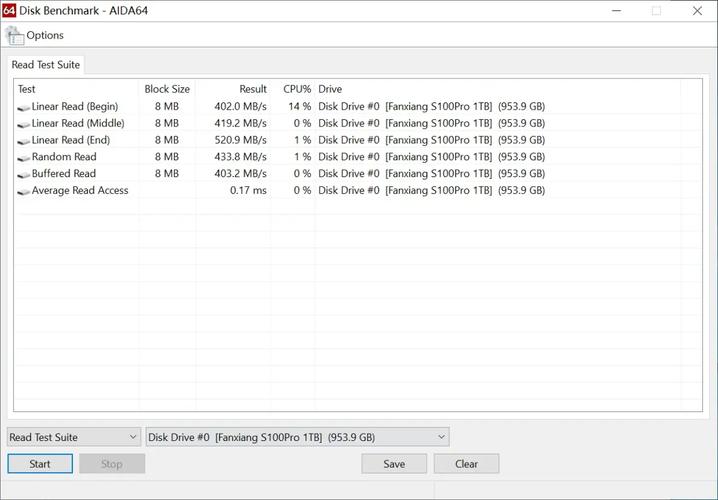Click the 402.0 MB/s result value
This screenshot has height=500, width=718.
pyautogui.click(x=240, y=106)
